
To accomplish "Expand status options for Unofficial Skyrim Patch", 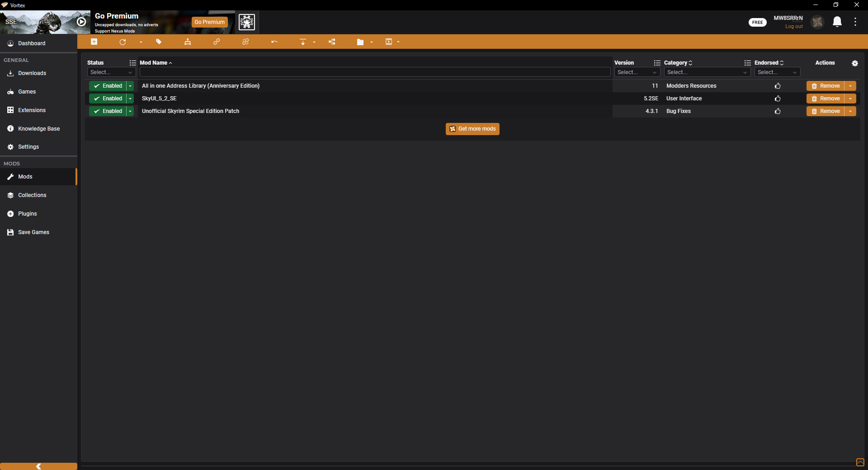I will click(x=130, y=111).
